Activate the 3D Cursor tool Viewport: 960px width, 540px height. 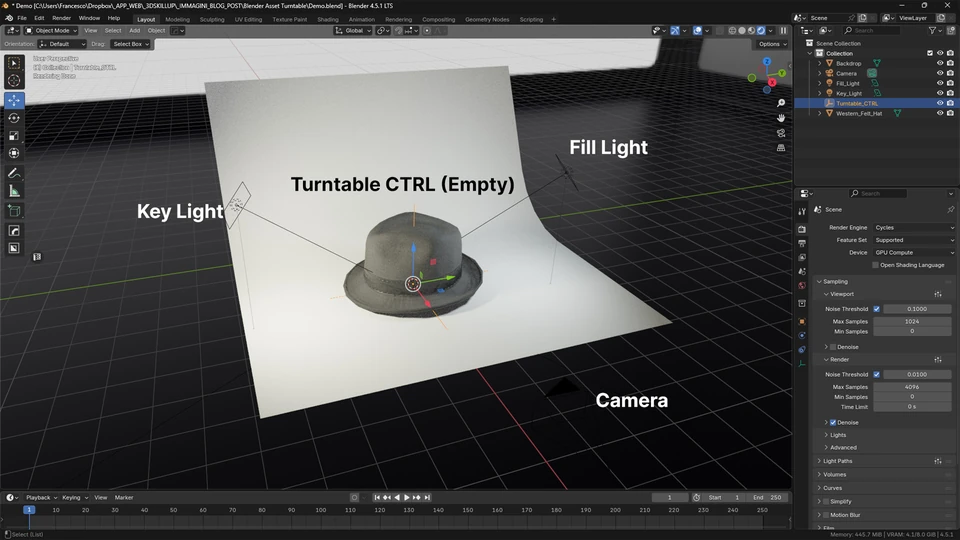click(x=14, y=81)
